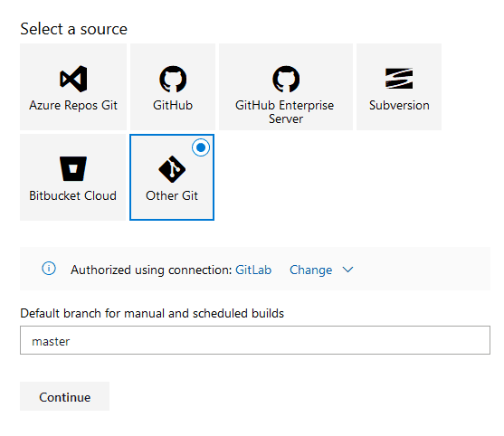Viewport: 504px width, 436px height.
Task: Select the Other Git label text
Action: click(172, 195)
